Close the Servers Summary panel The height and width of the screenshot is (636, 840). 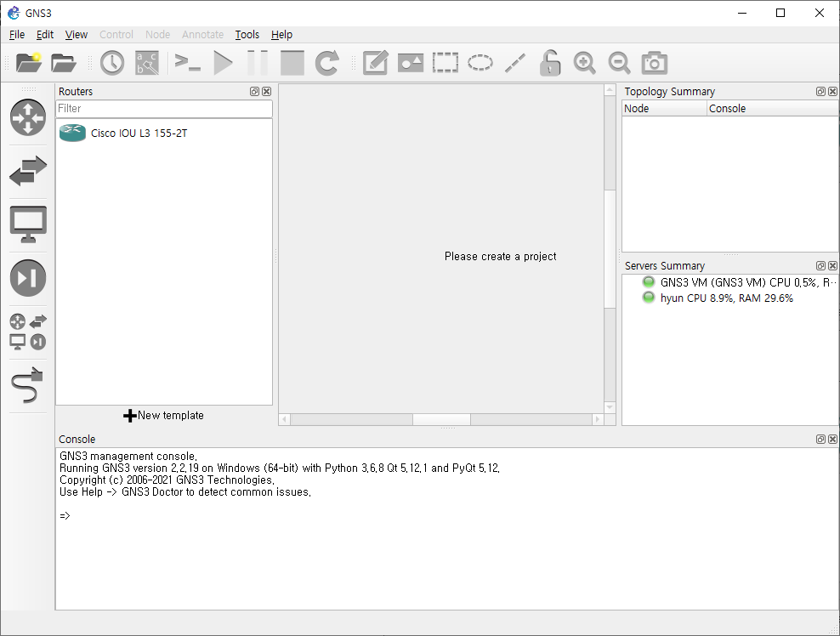click(832, 266)
